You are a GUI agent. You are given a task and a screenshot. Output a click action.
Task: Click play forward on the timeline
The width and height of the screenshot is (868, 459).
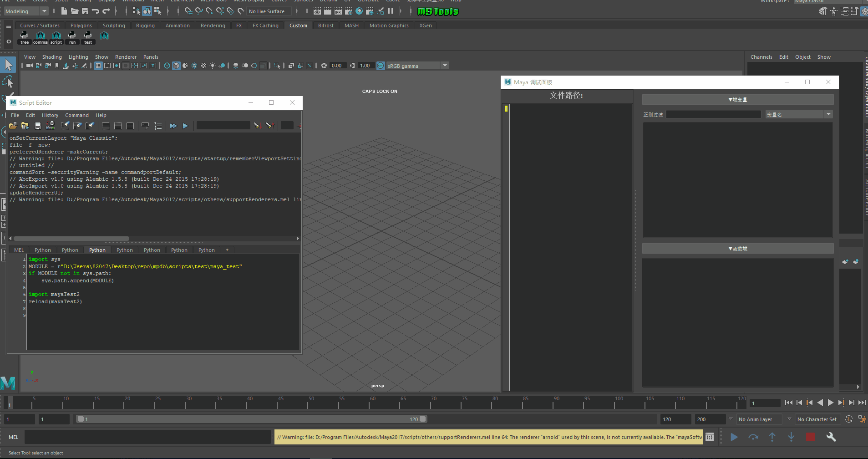[x=830, y=403]
